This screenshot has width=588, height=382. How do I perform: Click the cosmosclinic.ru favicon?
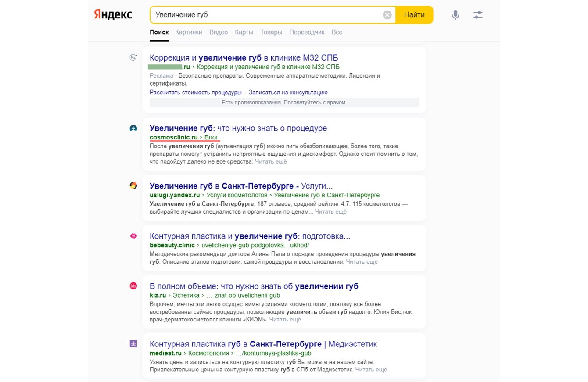pos(133,128)
